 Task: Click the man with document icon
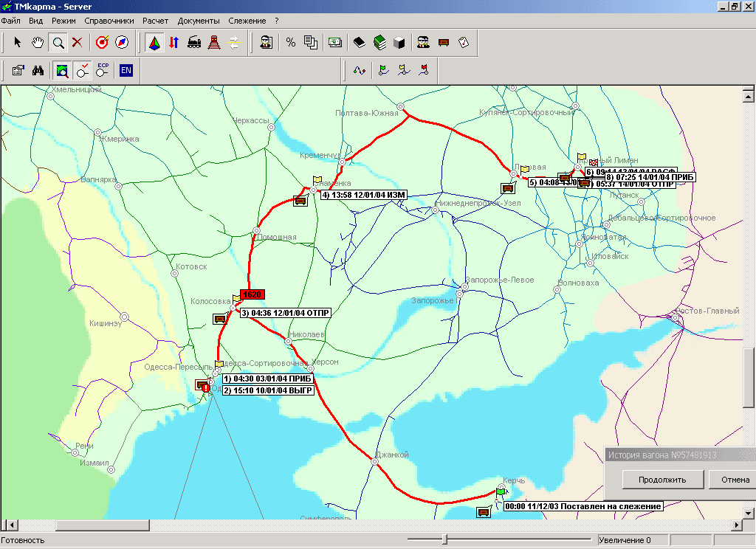[266, 43]
